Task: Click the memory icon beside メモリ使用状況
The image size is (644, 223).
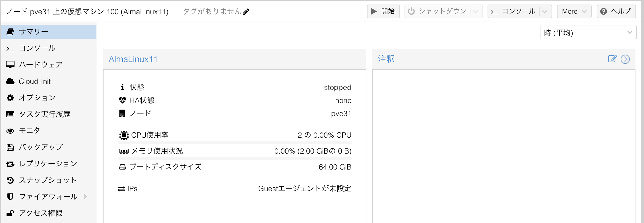Action: 124,151
